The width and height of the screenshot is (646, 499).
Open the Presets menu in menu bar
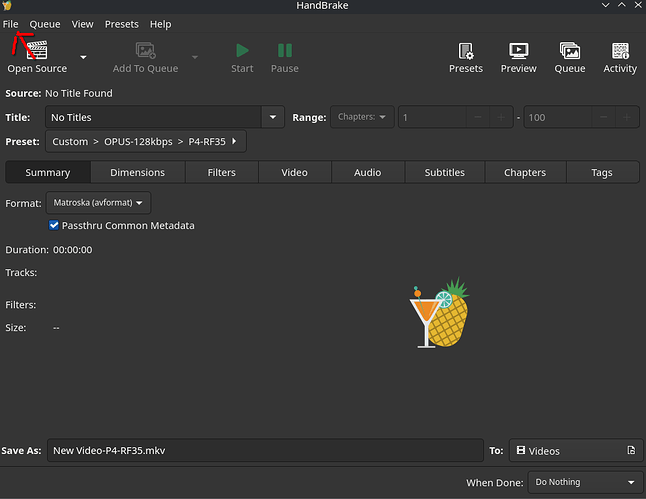[x=122, y=24]
